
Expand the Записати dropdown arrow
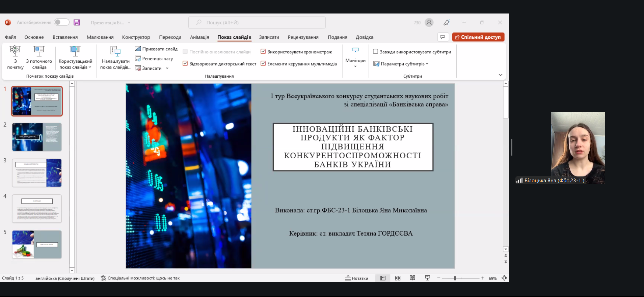[x=167, y=69]
